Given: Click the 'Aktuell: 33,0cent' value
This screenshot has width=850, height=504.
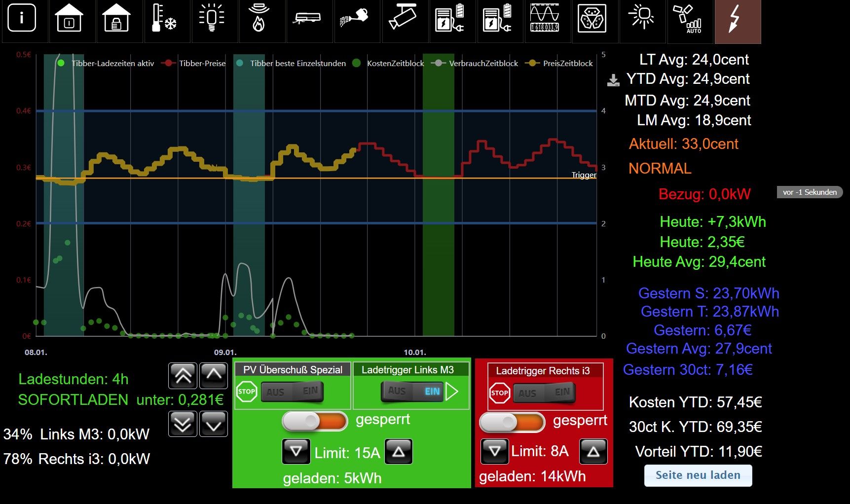Looking at the screenshot, I should pos(683,144).
